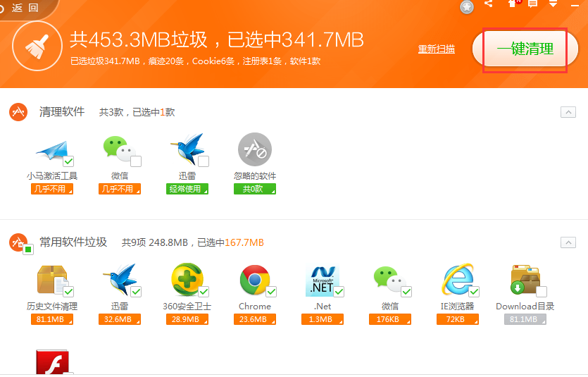Click the summary line 已选垃圾341.7MB，痕迹20条

pos(195,61)
